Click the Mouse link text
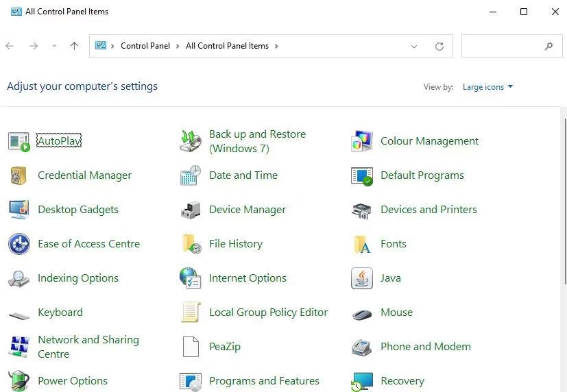The height and width of the screenshot is (392, 567). coord(396,312)
